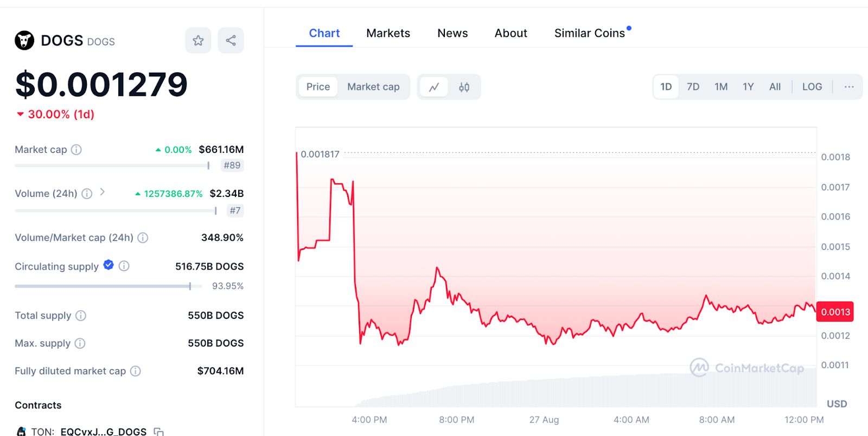Open the Markets tab
This screenshot has width=868, height=436.
[388, 33]
